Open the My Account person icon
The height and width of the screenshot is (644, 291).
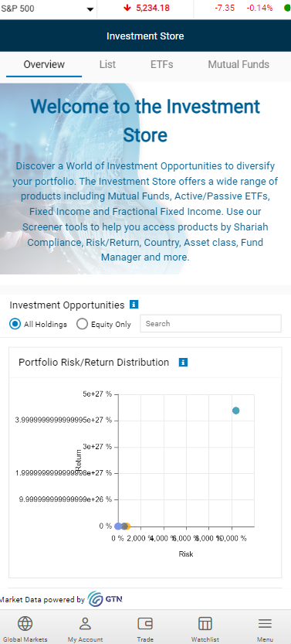click(85, 624)
